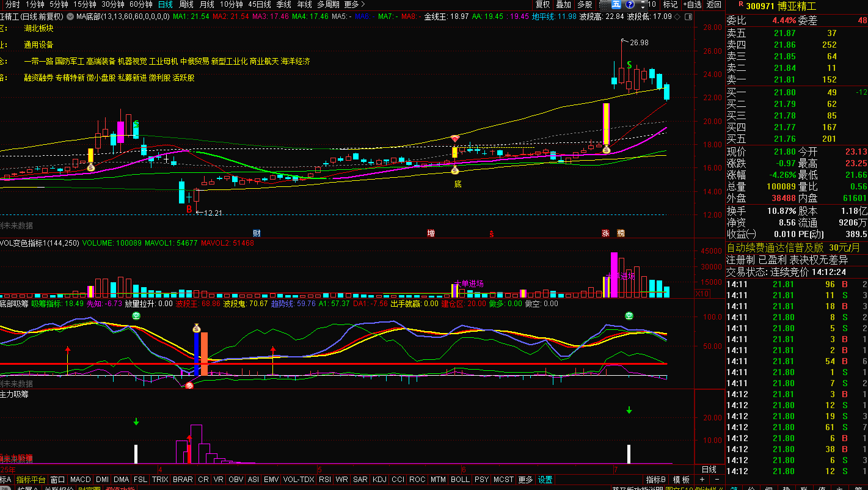Image resolution: width=868 pixels, height=490 pixels.
Task: Click the blue help question-mark icon
Action: pyautogui.click(x=629, y=4)
